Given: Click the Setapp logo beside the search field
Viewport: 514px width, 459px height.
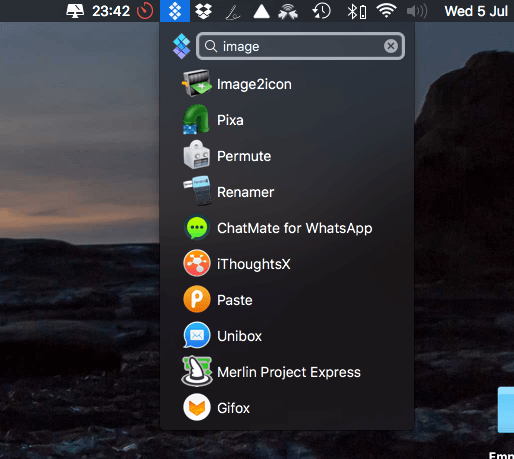Looking at the screenshot, I should 181,46.
